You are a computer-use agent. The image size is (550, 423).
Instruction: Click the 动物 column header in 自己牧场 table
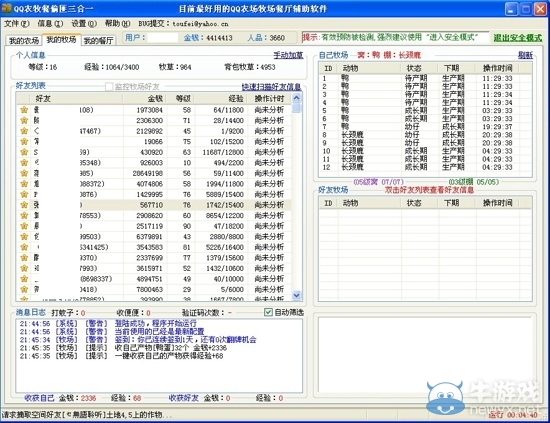[370, 68]
